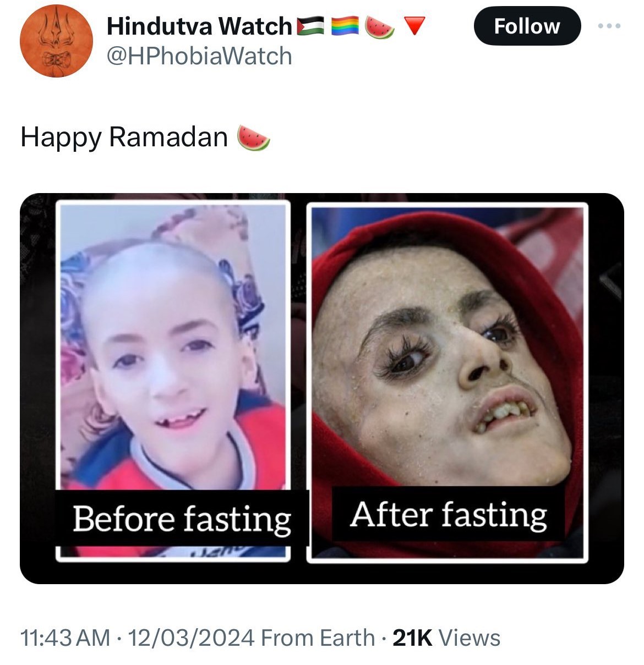Click the watermelon emoji beside the display name
The image size is (644, 665).
point(380,26)
